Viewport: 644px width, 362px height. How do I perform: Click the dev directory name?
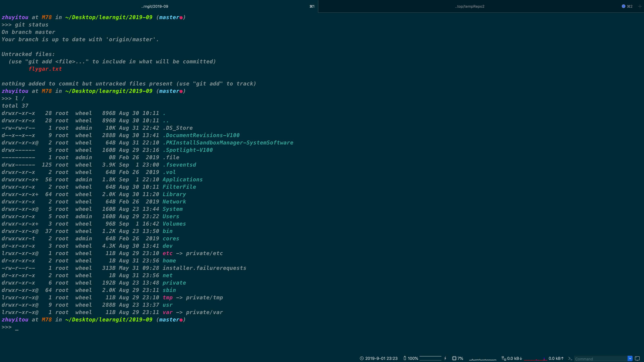click(x=168, y=246)
